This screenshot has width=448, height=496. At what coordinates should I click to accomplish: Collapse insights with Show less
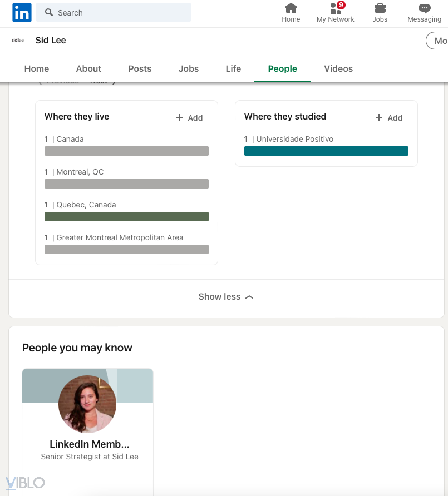point(225,297)
